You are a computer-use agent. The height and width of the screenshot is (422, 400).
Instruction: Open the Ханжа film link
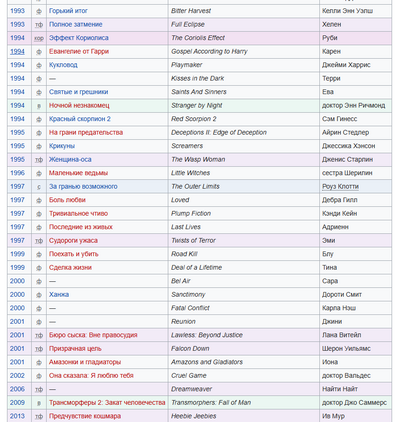pos(59,294)
